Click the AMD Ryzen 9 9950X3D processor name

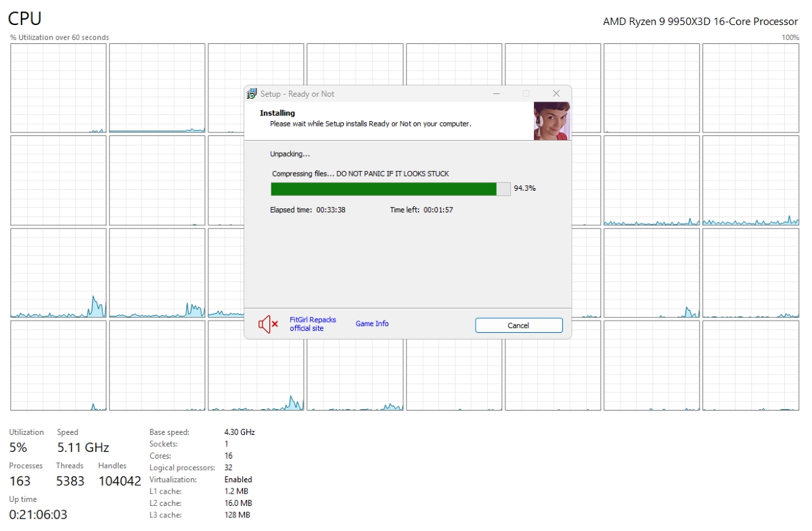[700, 22]
